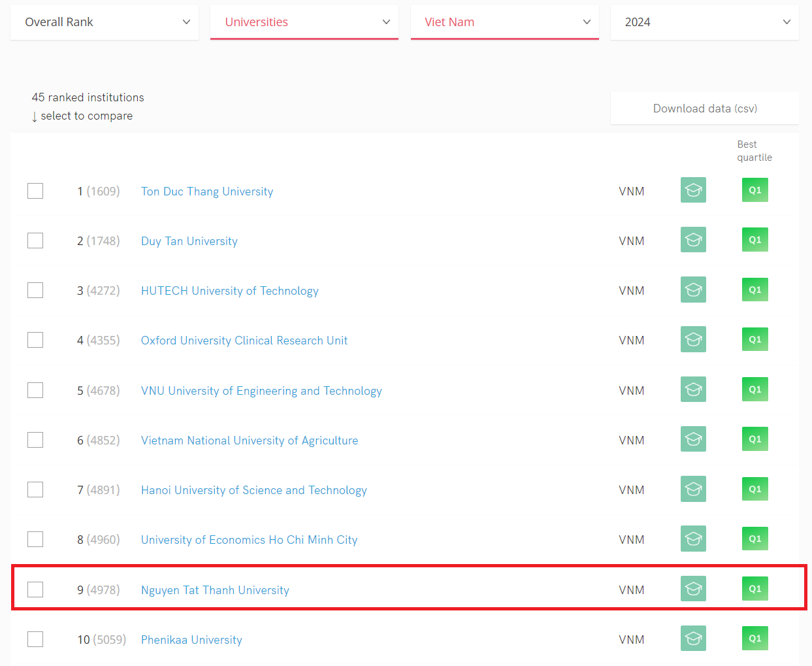Expand the Universities sector dropdown
The image size is (812, 666).
[304, 22]
